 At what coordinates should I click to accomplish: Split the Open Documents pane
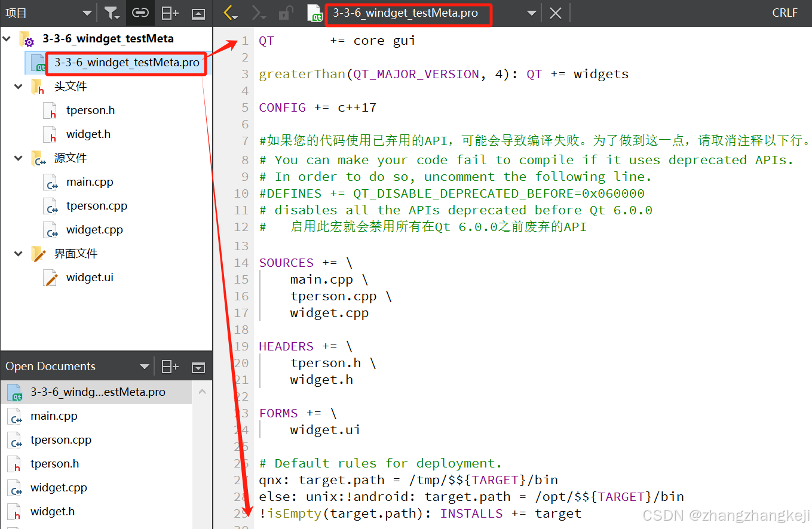(170, 367)
